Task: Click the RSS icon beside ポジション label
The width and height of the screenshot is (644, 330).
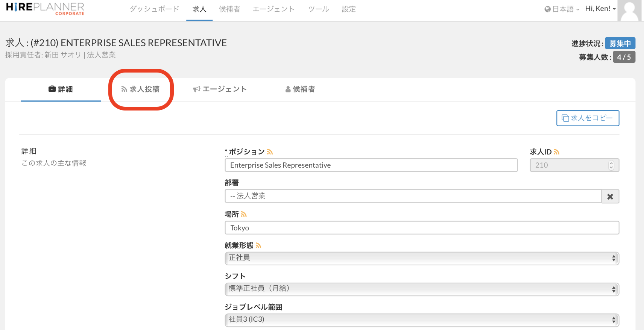Action: 270,152
